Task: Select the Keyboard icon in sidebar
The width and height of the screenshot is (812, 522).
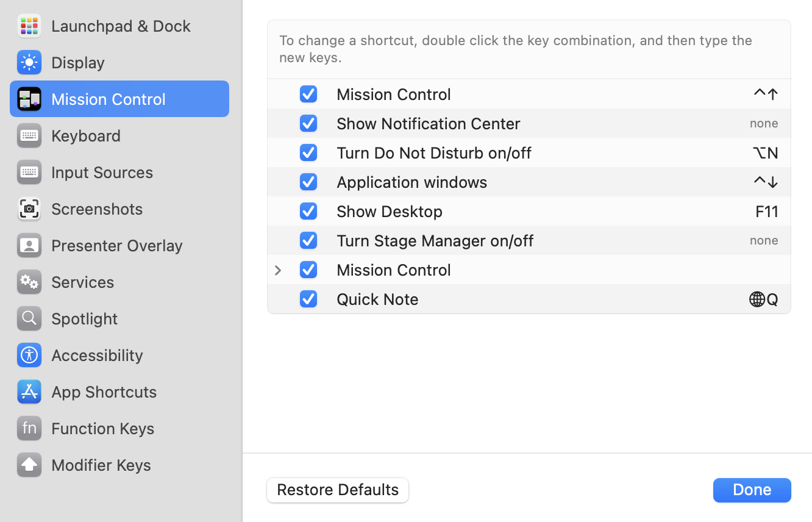Action: (29, 135)
